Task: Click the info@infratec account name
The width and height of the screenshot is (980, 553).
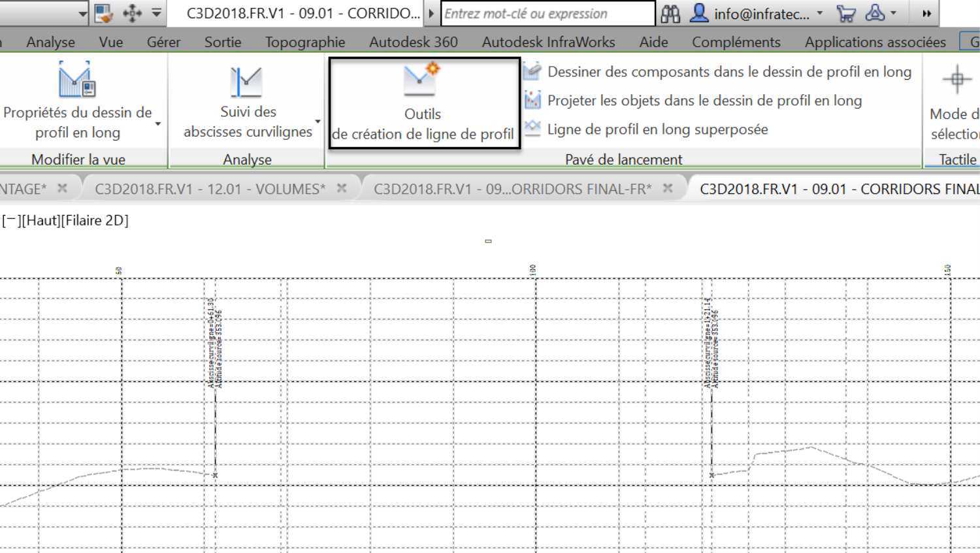Action: tap(762, 14)
